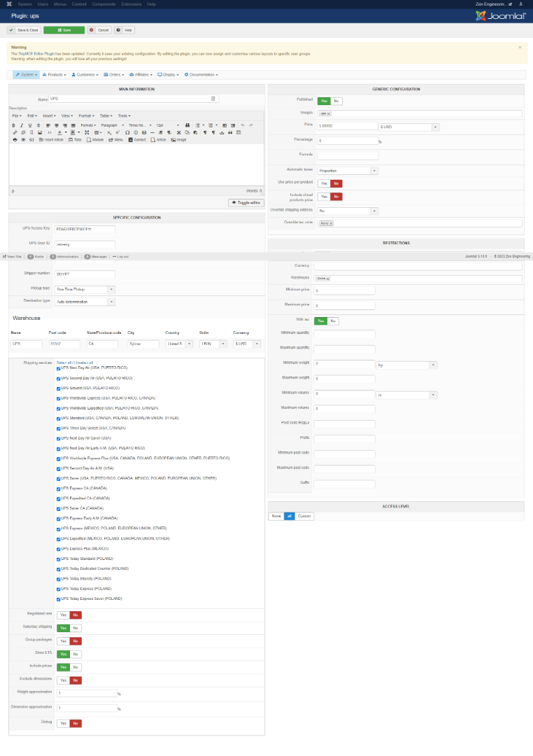The image size is (533, 756).
Task: Click the TinyMCE Editor Plugin link
Action: tap(36, 54)
